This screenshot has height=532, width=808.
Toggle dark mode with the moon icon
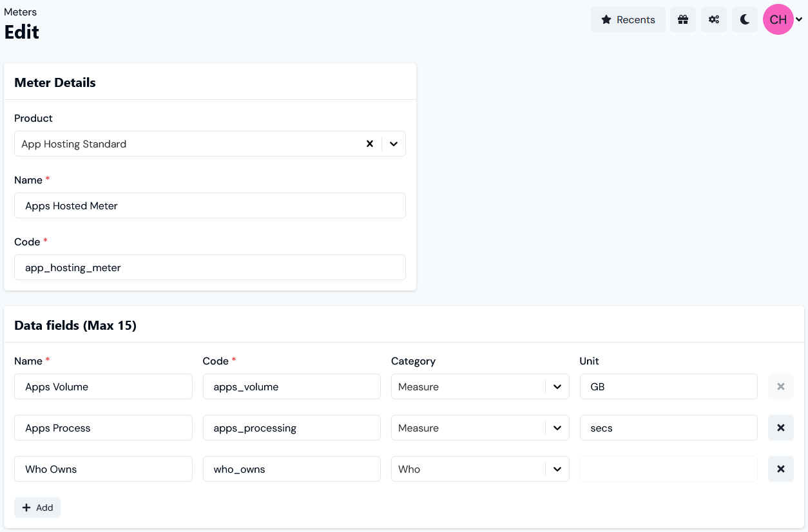[x=744, y=19]
